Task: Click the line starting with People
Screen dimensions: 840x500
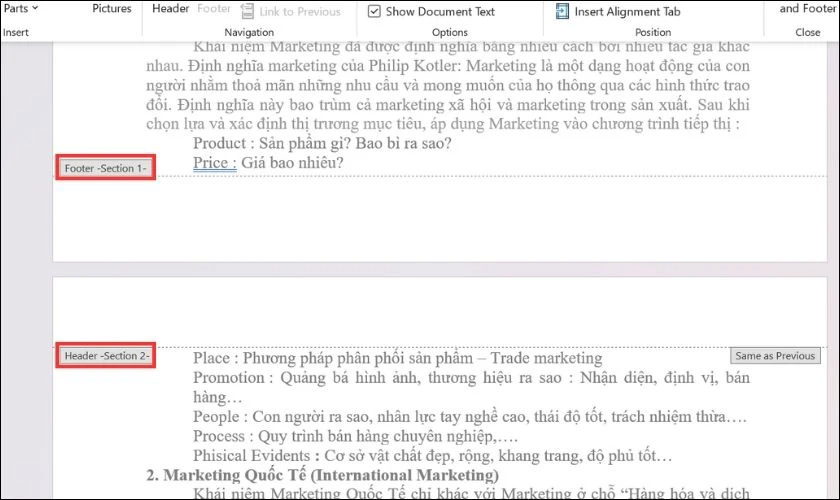Action: click(x=470, y=416)
